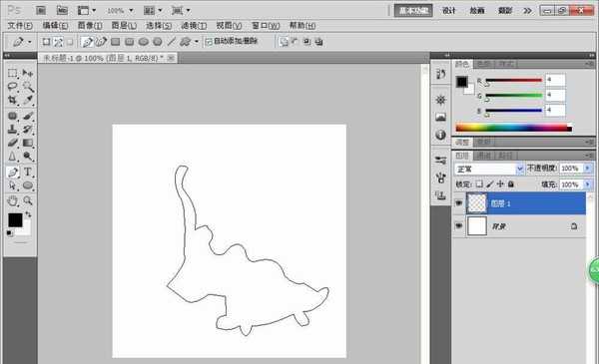The width and height of the screenshot is (599, 364).
Task: Switch to the 绘画 workspace
Action: point(477,11)
